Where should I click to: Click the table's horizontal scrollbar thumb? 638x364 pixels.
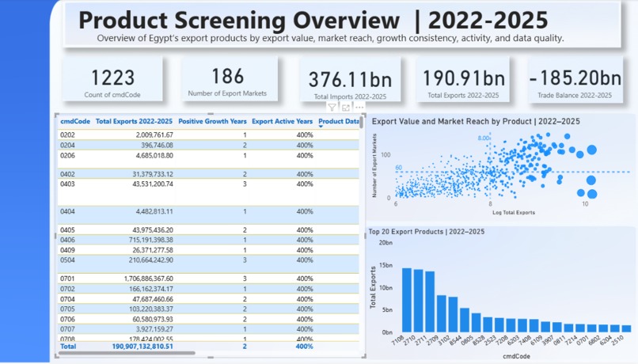point(127,353)
